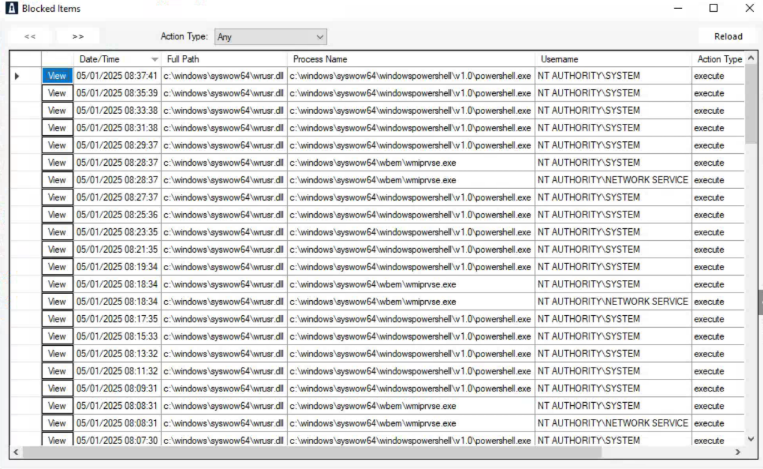View the 08:18:34 entry for NETWORK SERVICE user
The width and height of the screenshot is (763, 469).
(57, 302)
